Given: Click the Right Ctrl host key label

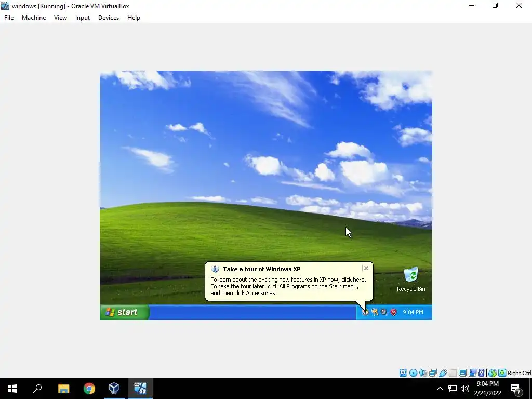Looking at the screenshot, I should [x=519, y=373].
